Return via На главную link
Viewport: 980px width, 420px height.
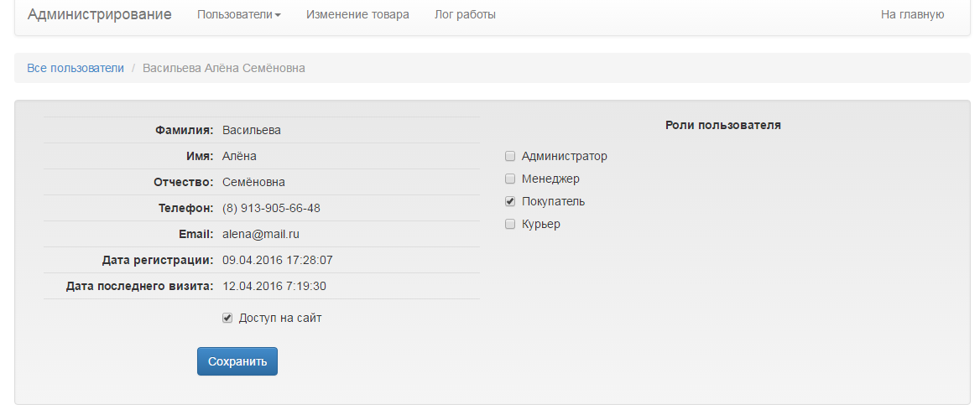pos(912,14)
